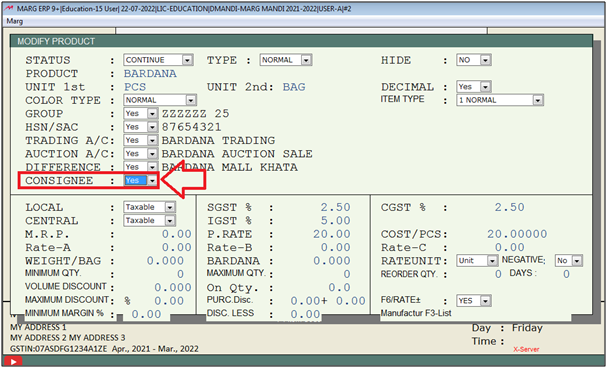Open the TYPE dropdown showing NORMAL
This screenshot has height=368, width=608.
pyautogui.click(x=286, y=60)
